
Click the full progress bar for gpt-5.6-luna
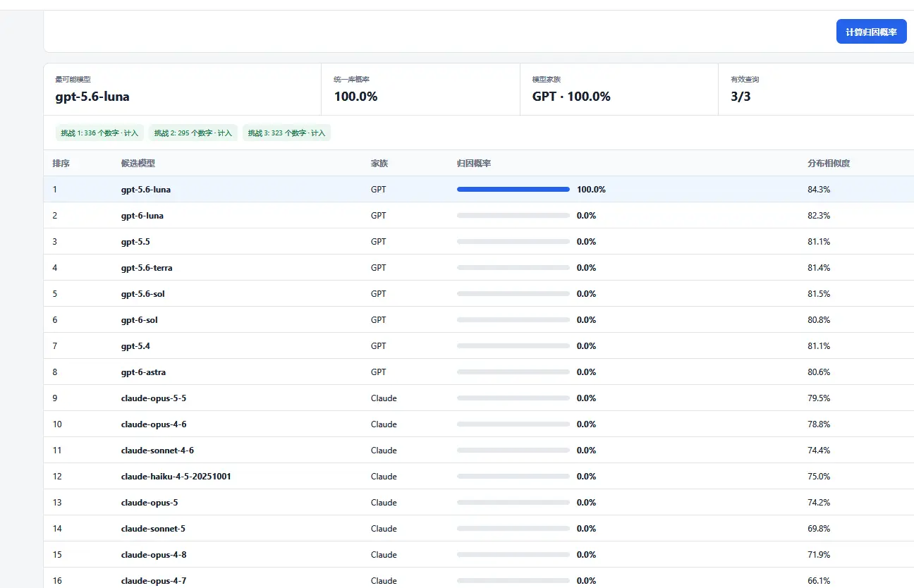[513, 189]
